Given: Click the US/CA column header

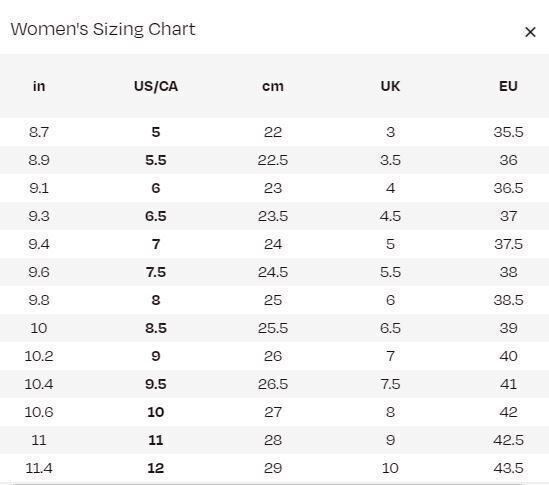Looking at the screenshot, I should (x=156, y=86).
